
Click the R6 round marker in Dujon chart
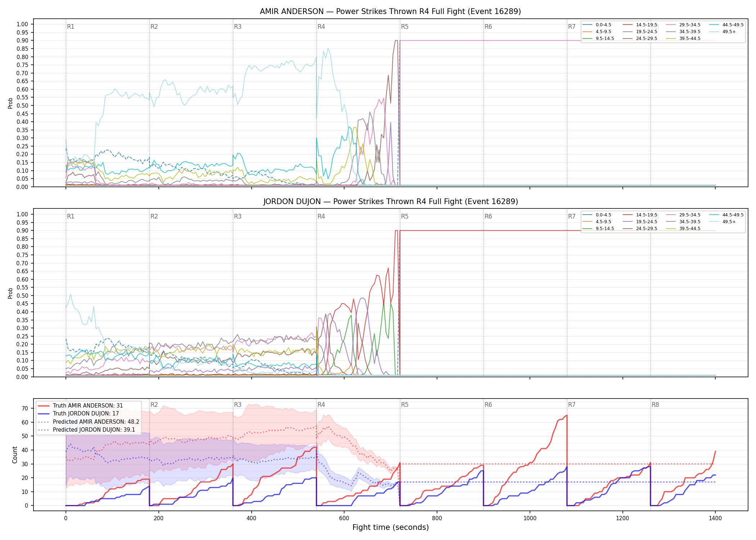[488, 216]
